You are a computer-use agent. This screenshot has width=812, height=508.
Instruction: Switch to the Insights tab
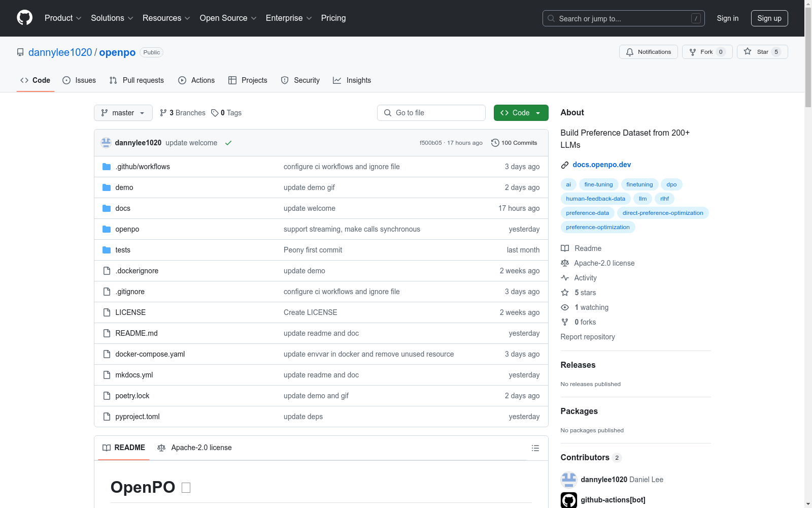pos(352,80)
